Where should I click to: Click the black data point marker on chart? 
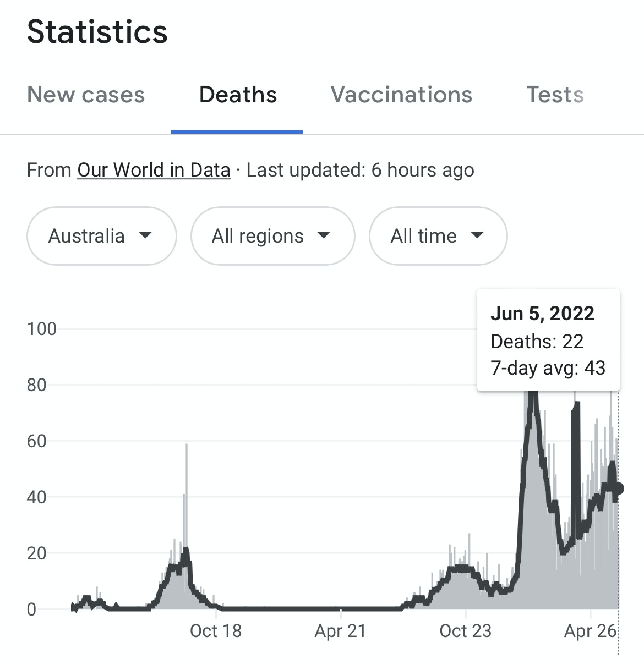tap(618, 489)
